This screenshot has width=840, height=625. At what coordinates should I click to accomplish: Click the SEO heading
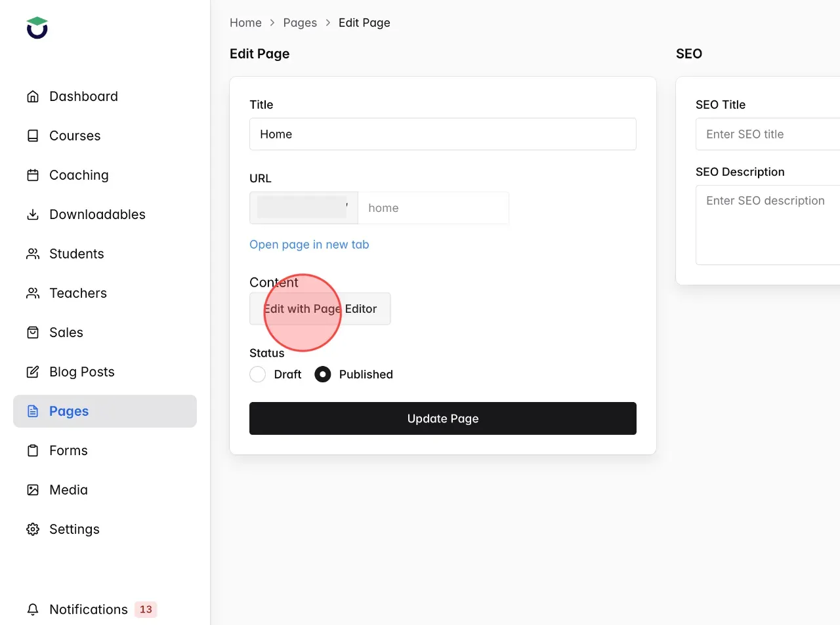[689, 54]
